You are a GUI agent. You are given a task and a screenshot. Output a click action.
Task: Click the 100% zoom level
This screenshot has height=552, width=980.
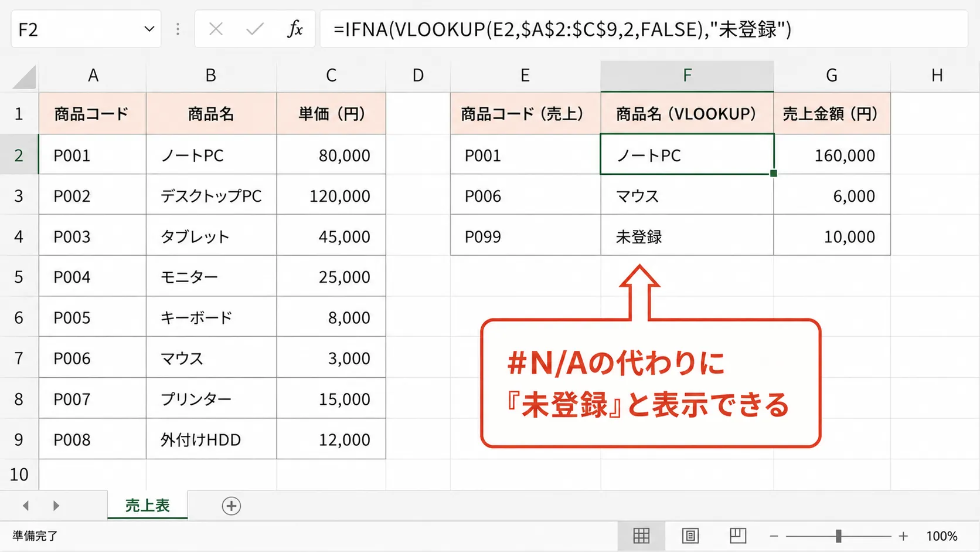(941, 536)
